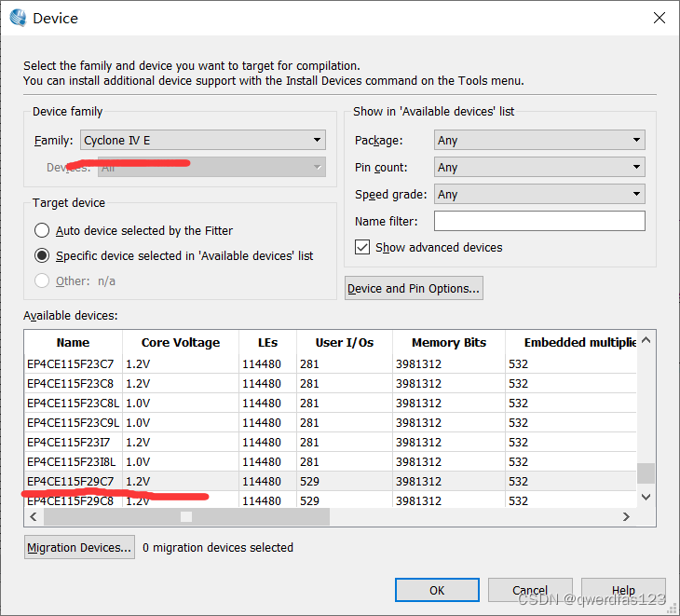Close the Device dialog window

[x=660, y=18]
